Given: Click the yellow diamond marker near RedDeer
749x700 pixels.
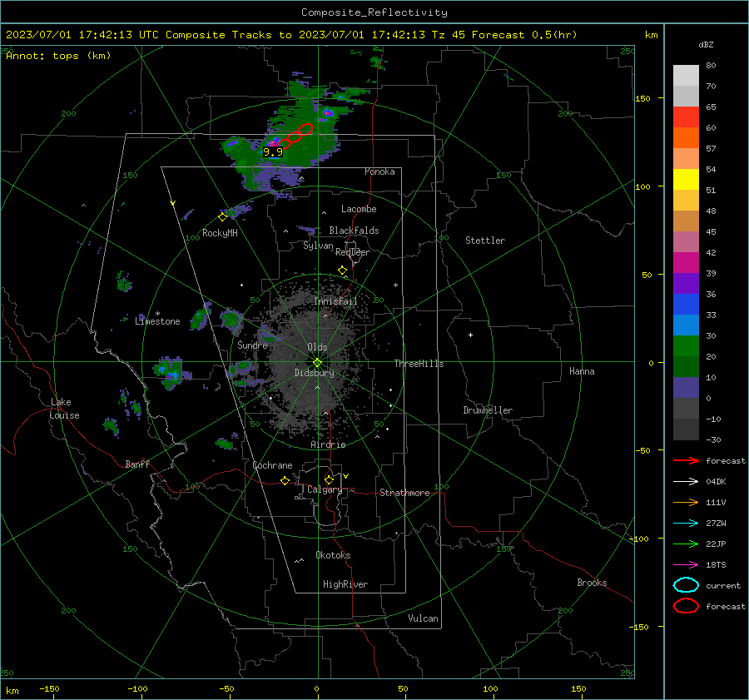Looking at the screenshot, I should click(342, 271).
